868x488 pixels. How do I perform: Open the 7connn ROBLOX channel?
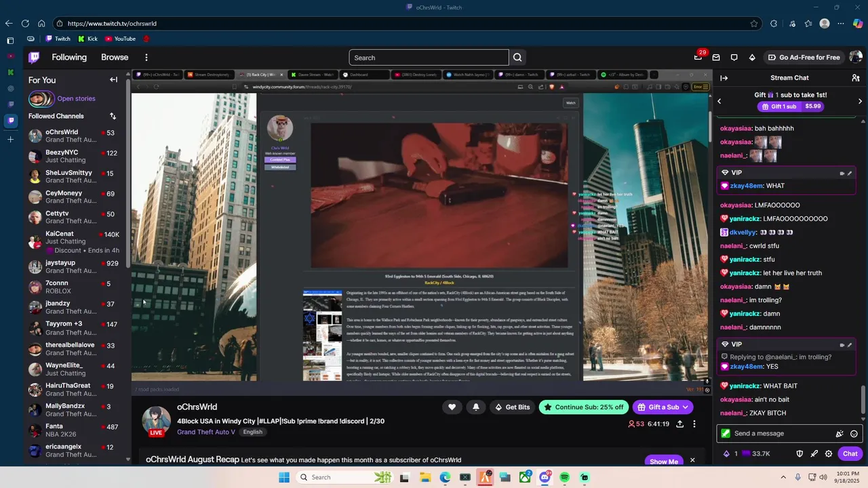click(73, 287)
